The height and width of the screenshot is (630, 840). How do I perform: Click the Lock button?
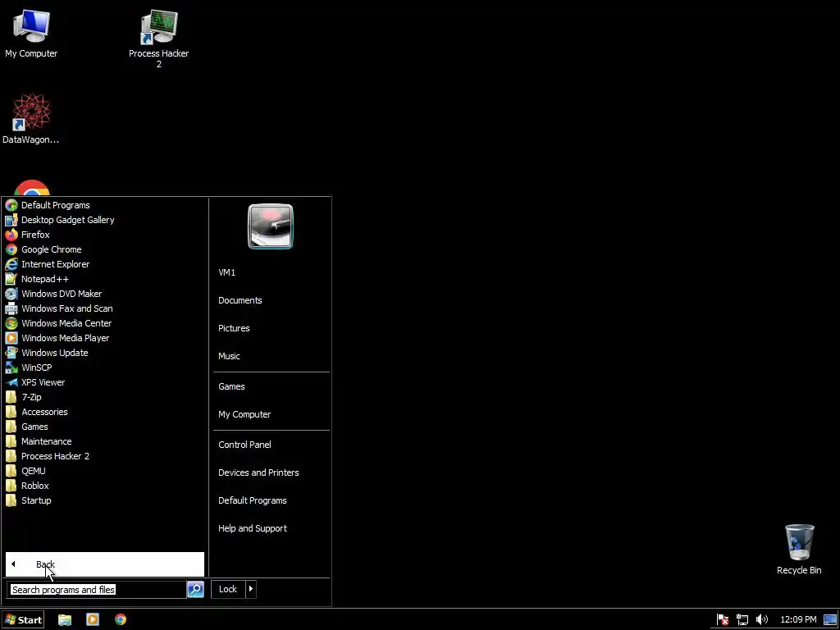click(228, 589)
